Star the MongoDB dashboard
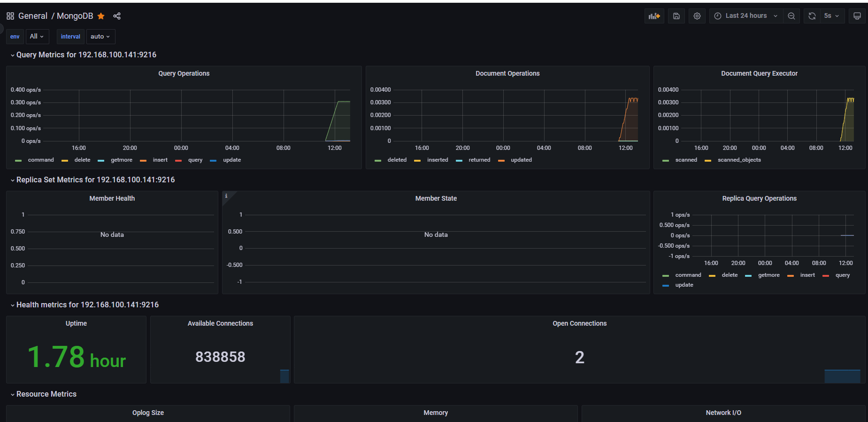 (x=101, y=16)
